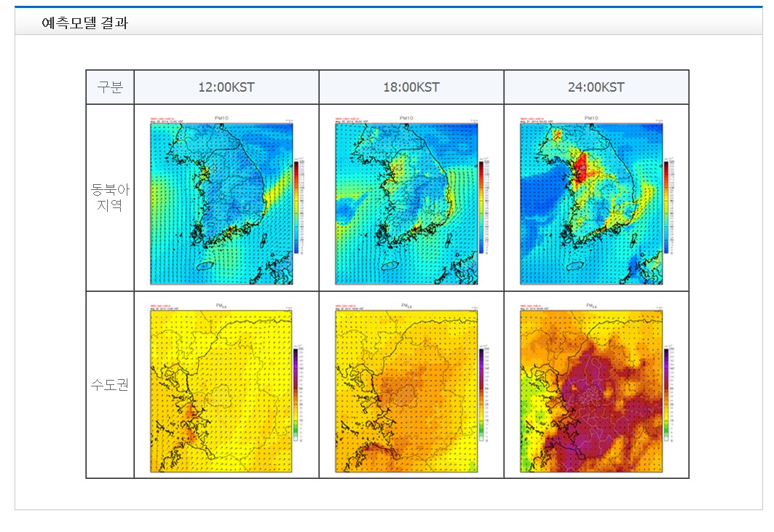Click the color scale beside 동북아 18:00KST map
774x532 pixels.
pos(481,207)
